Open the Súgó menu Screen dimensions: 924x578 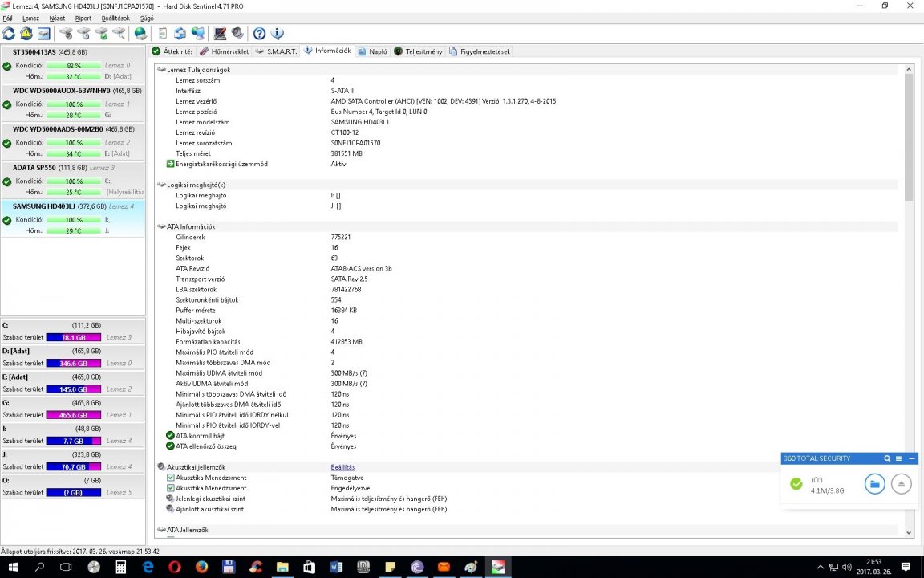(147, 18)
